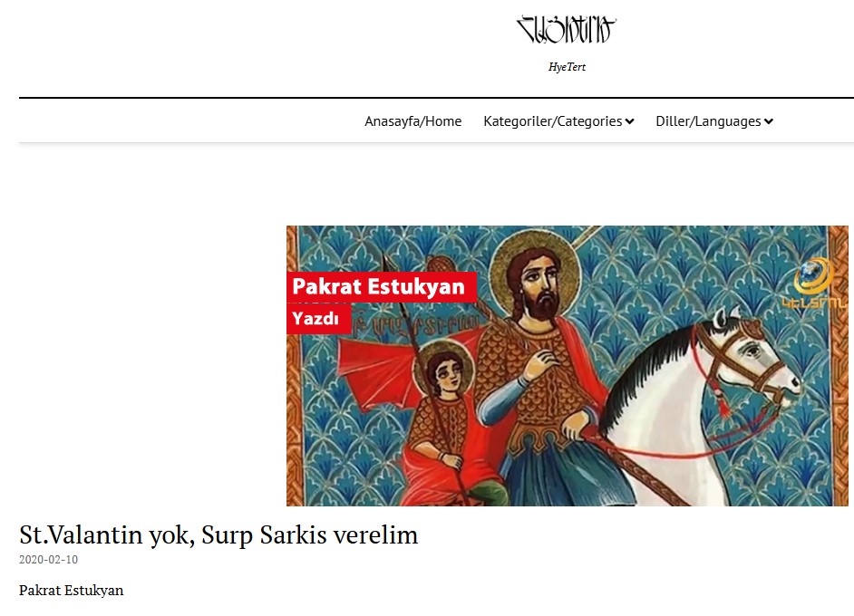This screenshot has width=854, height=616.
Task: Open the Diller/Languages menu label
Action: (708, 120)
